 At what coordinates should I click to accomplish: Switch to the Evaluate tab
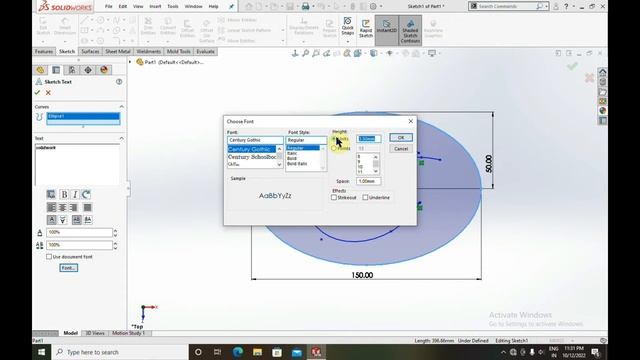point(205,51)
